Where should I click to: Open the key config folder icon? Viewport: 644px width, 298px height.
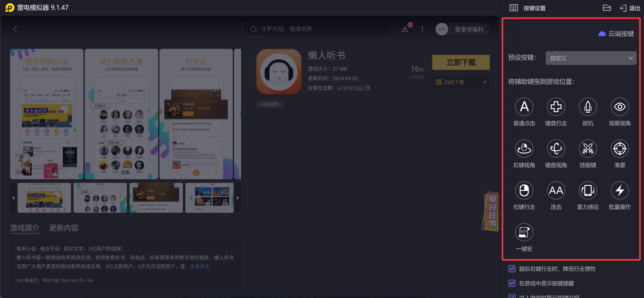point(606,8)
